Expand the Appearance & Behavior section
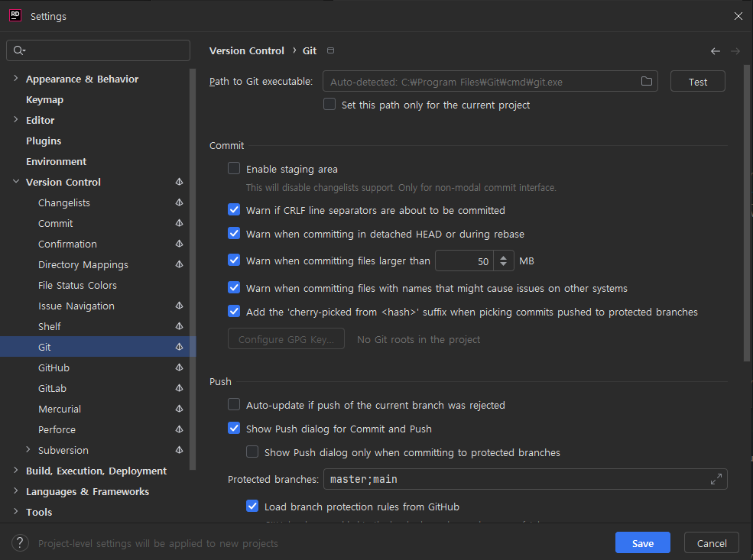The image size is (753, 560). pos(15,79)
